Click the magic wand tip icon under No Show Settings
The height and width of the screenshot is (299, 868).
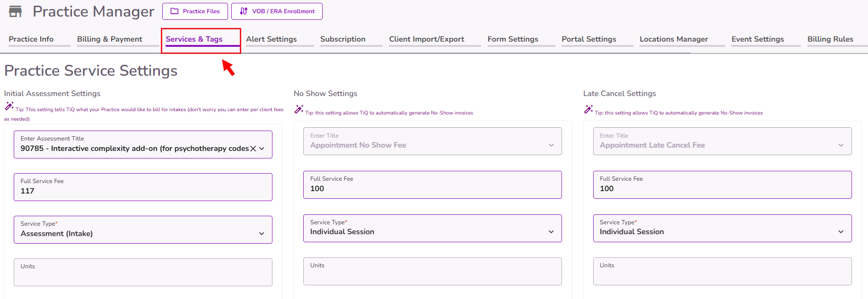click(298, 110)
